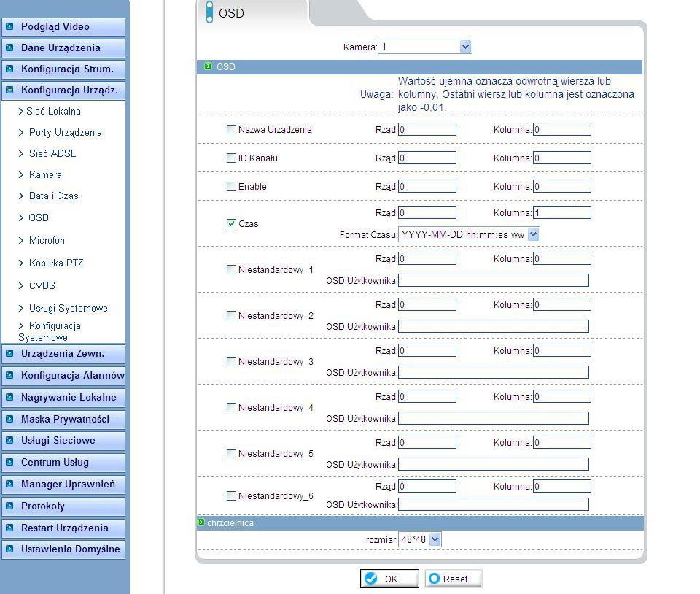Click the green icon beside chrzcielnica header
Image resolution: width=700 pixels, height=594 pixels.
coord(201,522)
